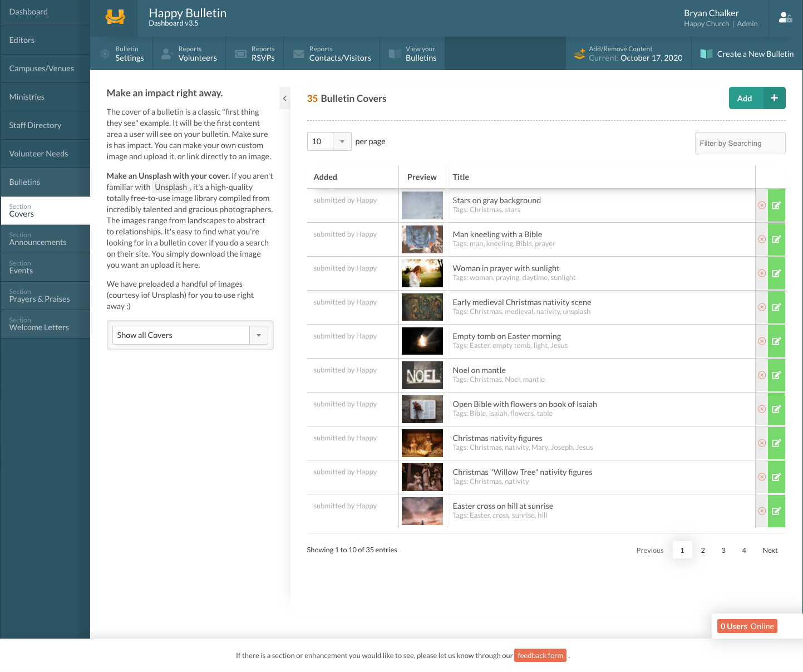Screen dimensions: 803x672
Task: Switch to the Announcements section
Action: click(37, 238)
